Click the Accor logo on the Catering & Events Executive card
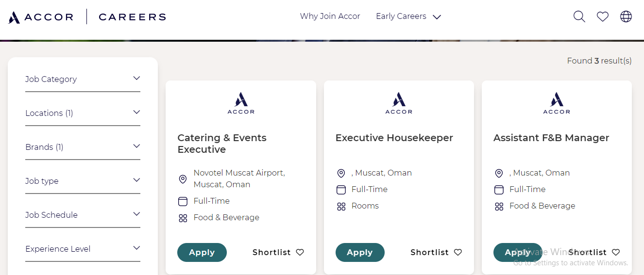Viewport: 644px width, 275px height. tap(241, 103)
